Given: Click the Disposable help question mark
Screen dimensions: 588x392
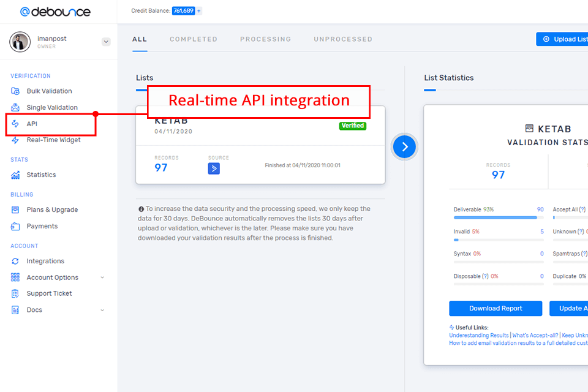Looking at the screenshot, I should pos(485,276).
